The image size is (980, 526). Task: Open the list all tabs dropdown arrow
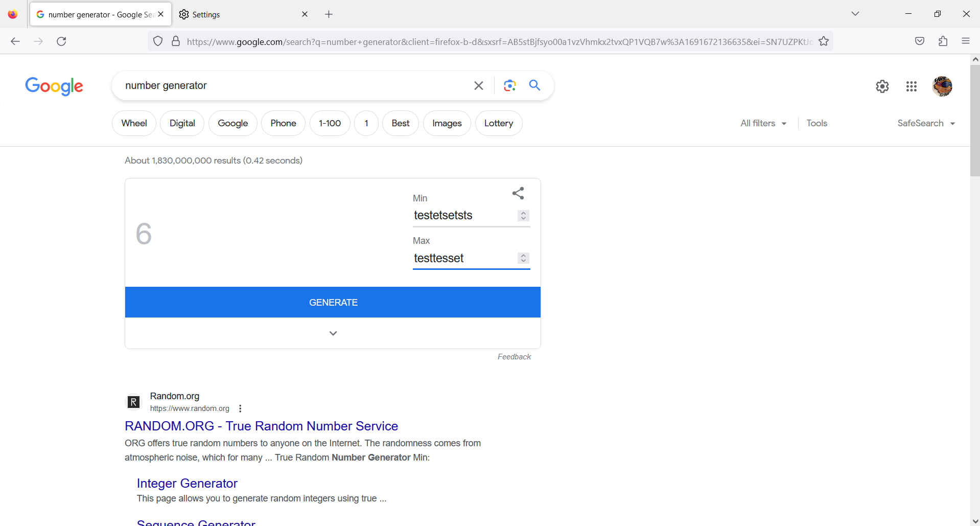(x=855, y=14)
